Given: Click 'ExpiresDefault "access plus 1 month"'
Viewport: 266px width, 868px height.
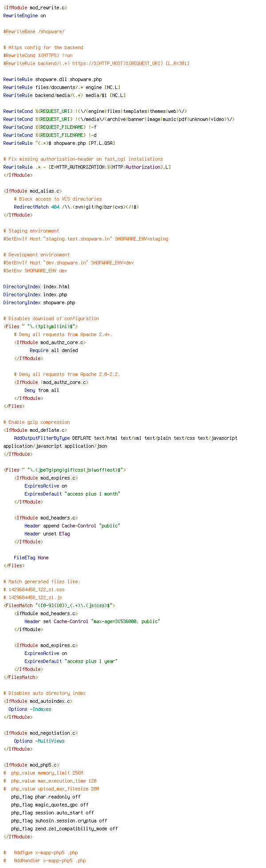Looking at the screenshot, I should [72, 494].
